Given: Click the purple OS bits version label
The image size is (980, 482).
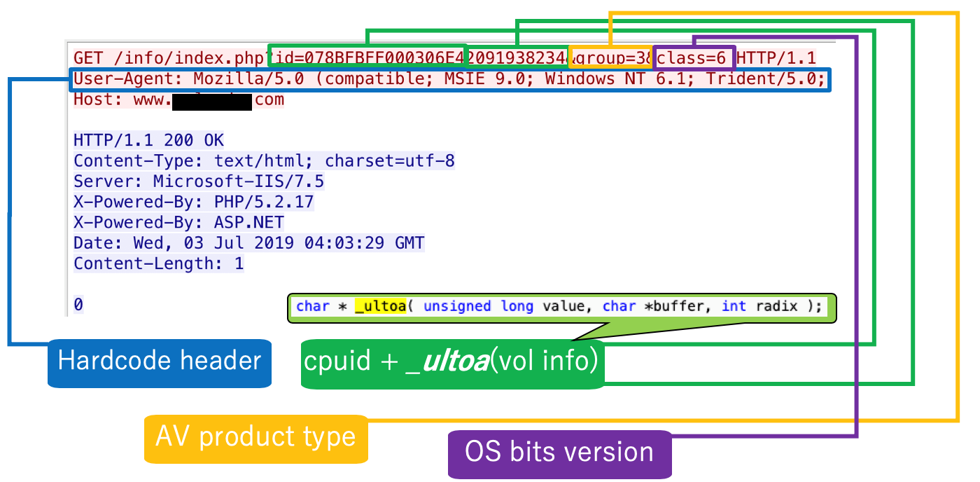Looking at the screenshot, I should click(559, 452).
